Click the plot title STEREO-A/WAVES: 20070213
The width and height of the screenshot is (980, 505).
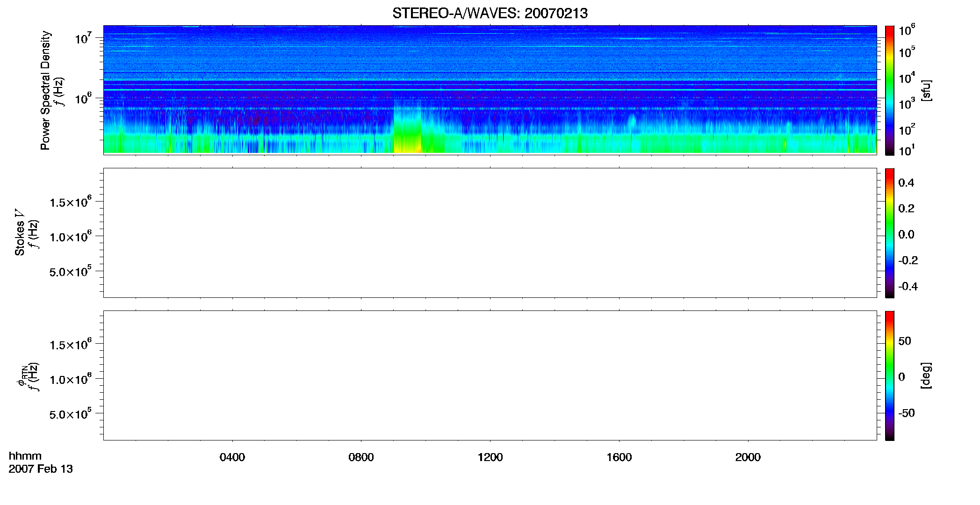(x=490, y=14)
